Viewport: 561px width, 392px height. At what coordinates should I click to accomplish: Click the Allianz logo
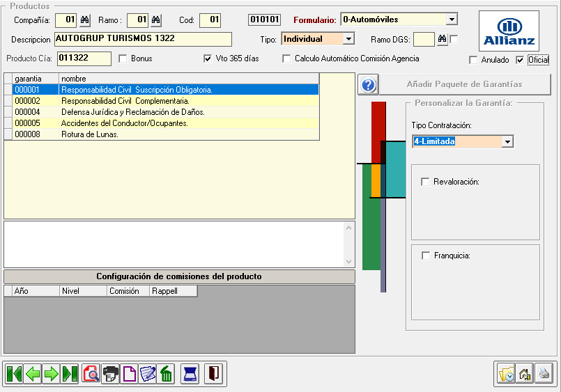coord(509,31)
